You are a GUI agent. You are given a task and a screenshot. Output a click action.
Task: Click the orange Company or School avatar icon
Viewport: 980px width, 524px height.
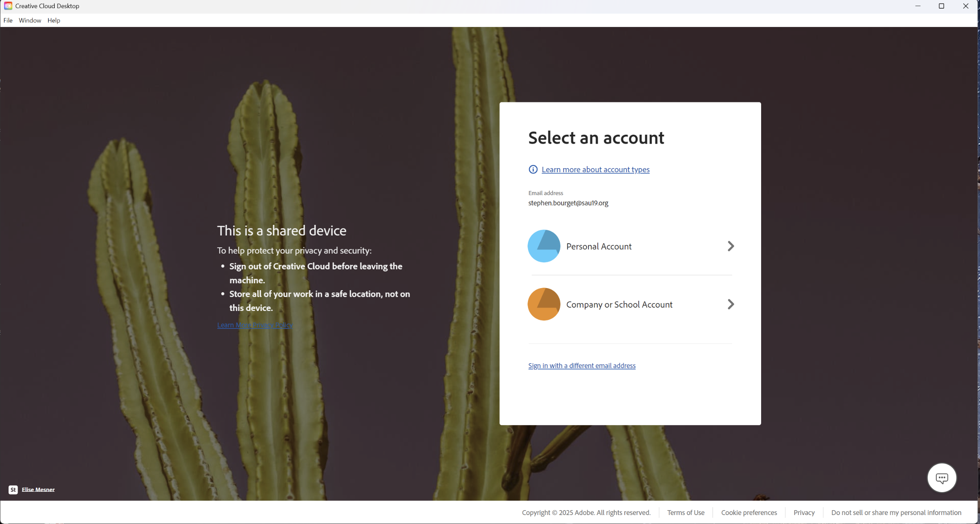click(x=544, y=304)
